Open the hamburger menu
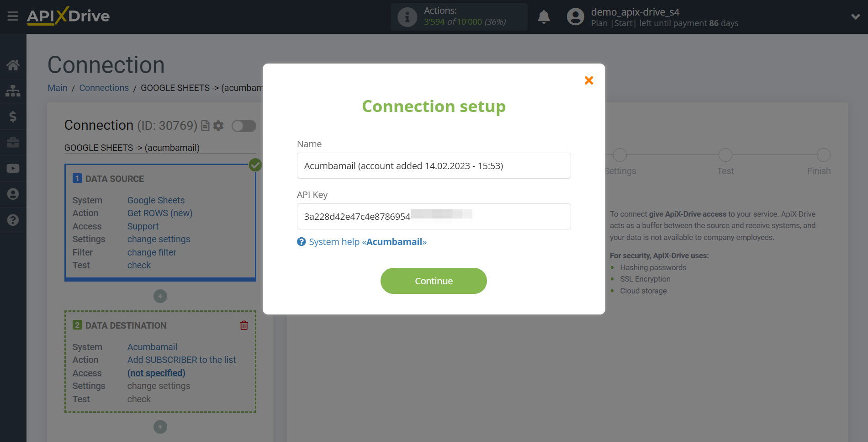The image size is (868, 442). coord(13,16)
